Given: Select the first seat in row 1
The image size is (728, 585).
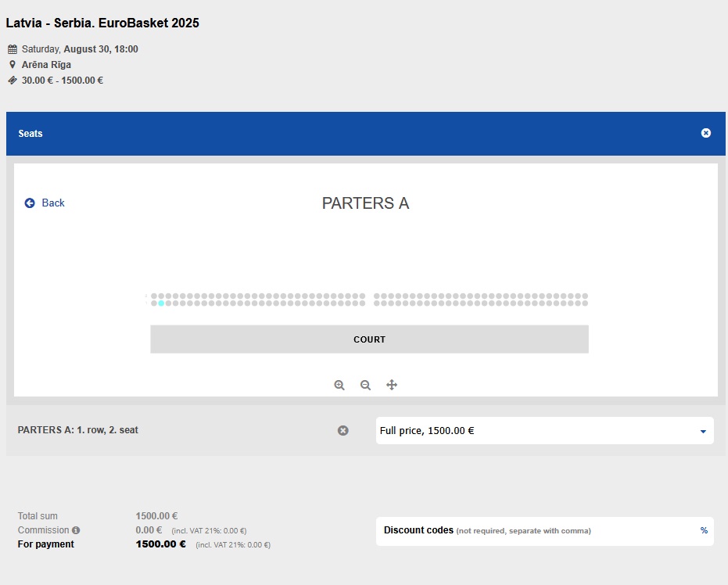Looking at the screenshot, I should click(x=154, y=303).
